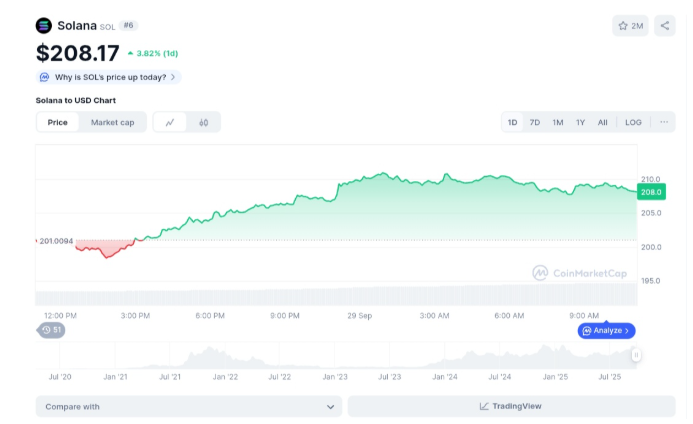
Task: Select the All time range tab
Action: (x=603, y=122)
